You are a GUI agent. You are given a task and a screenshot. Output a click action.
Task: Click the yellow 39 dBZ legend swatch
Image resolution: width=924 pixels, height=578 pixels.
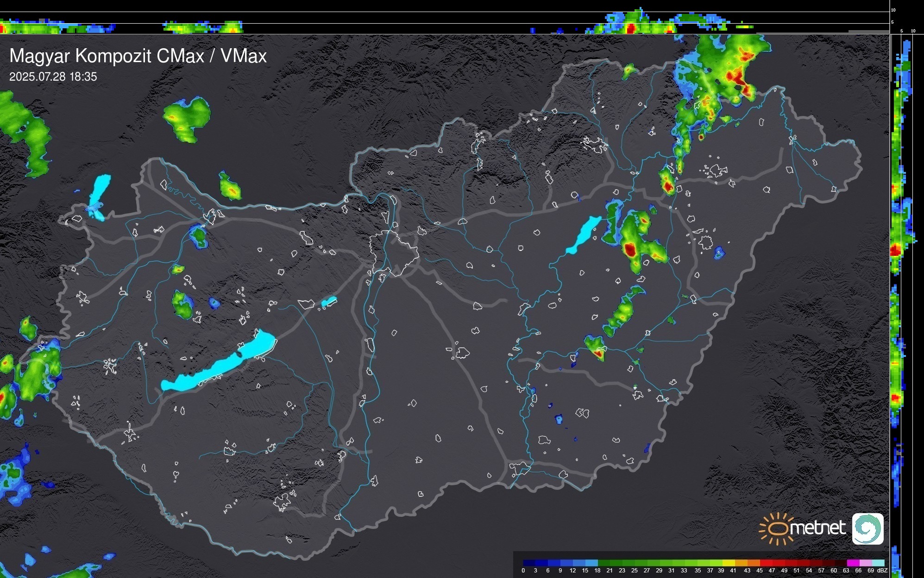728,563
